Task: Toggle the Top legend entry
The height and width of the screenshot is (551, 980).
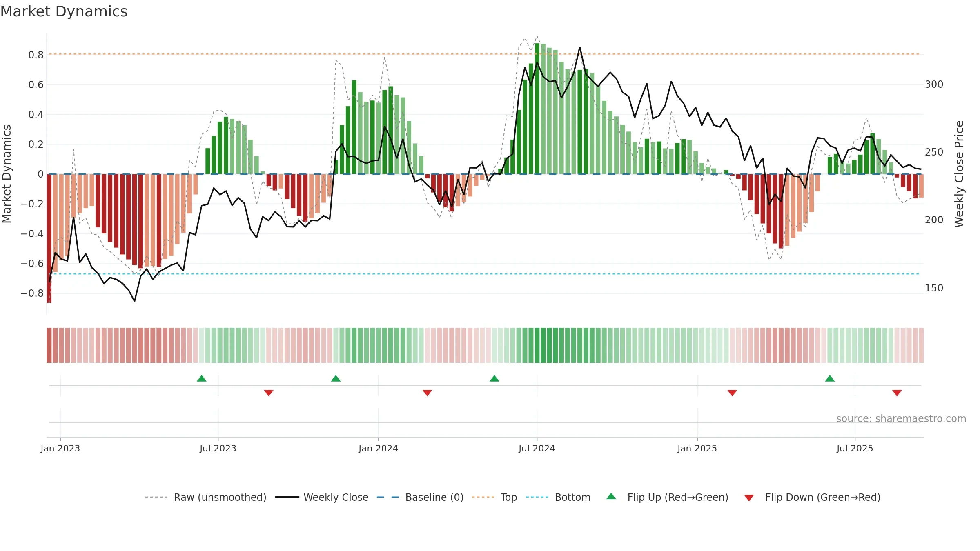Action: pos(494,497)
